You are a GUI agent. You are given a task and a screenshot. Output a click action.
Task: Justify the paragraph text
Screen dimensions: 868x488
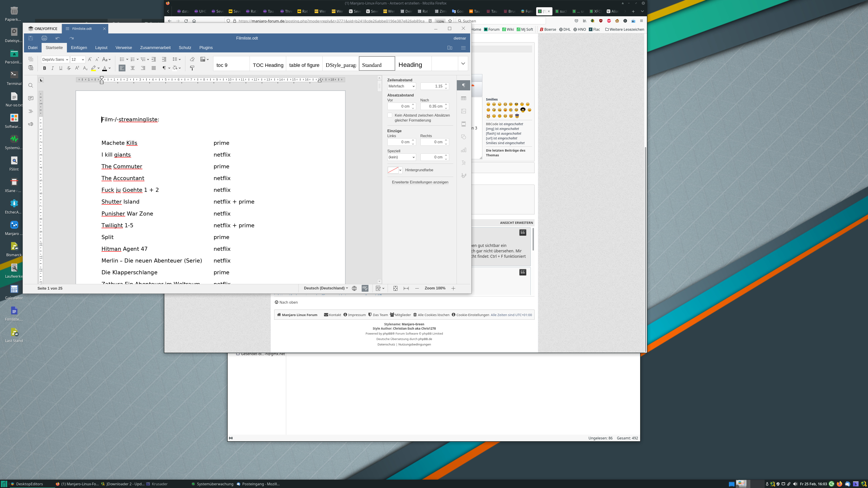[154, 68]
